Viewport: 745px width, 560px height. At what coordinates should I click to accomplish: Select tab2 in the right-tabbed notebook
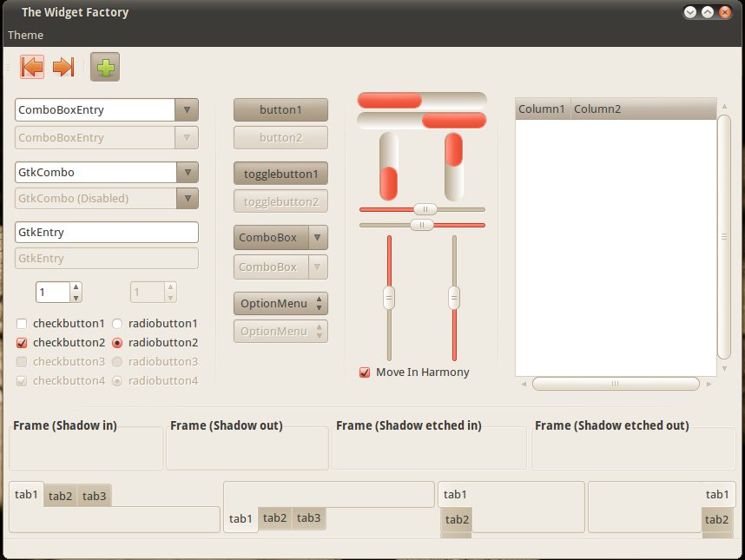pyautogui.click(x=716, y=519)
